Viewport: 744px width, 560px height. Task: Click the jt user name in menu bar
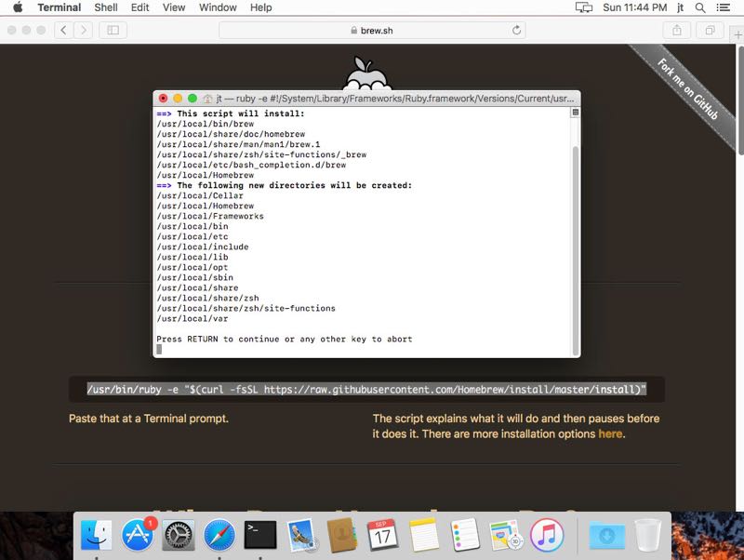[x=680, y=7]
